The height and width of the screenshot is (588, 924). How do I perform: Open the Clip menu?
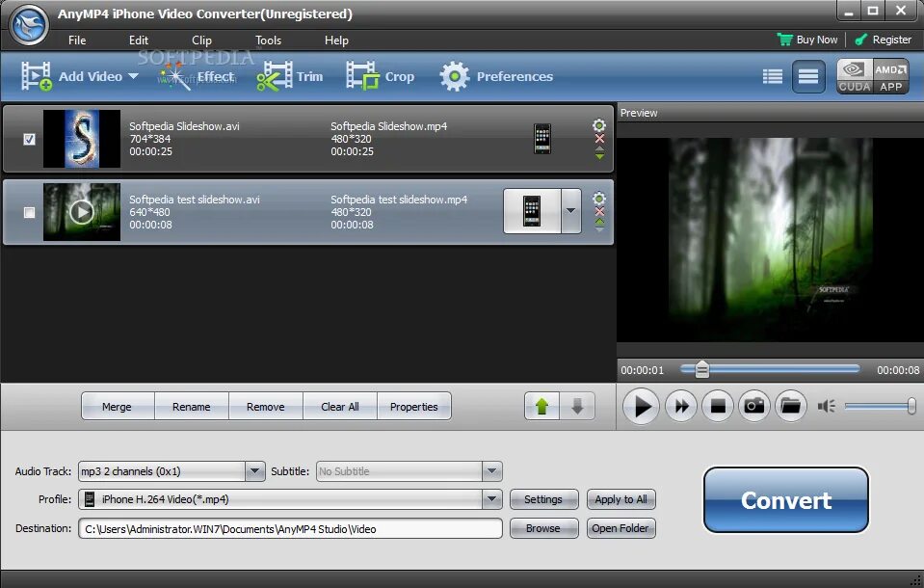tap(201, 40)
